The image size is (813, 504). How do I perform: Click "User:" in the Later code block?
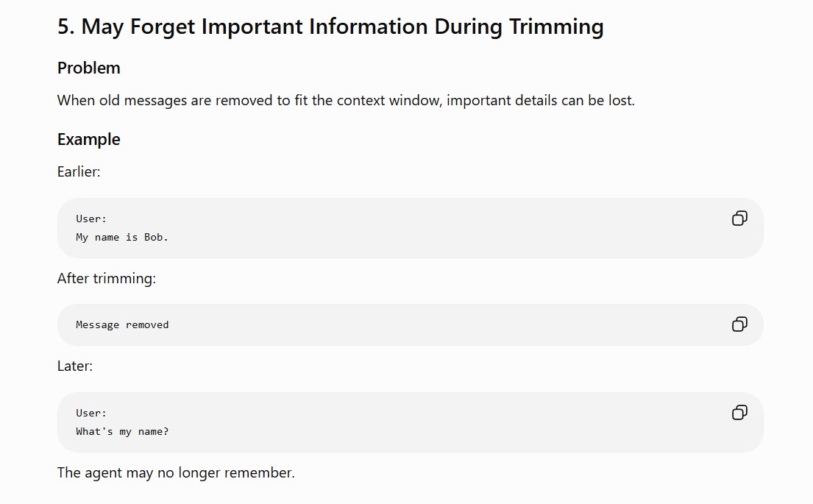click(91, 414)
